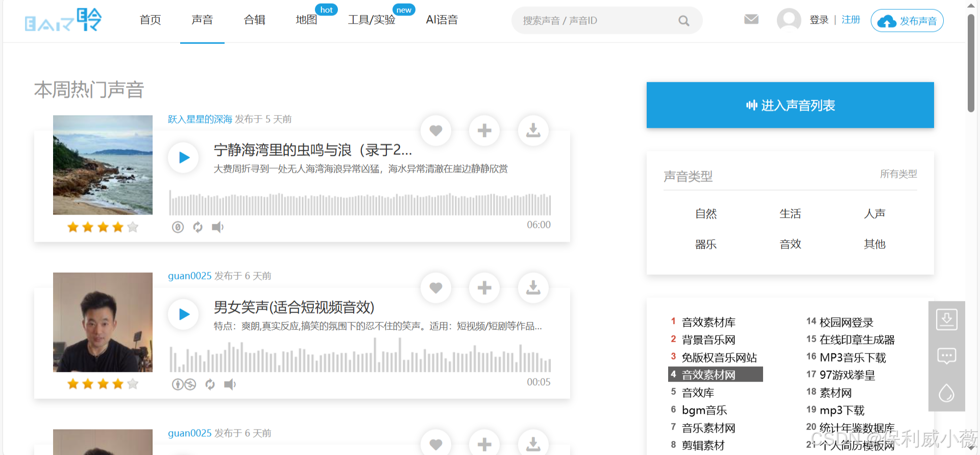
Task: Open the 合辑 nav item
Action: pos(254,20)
